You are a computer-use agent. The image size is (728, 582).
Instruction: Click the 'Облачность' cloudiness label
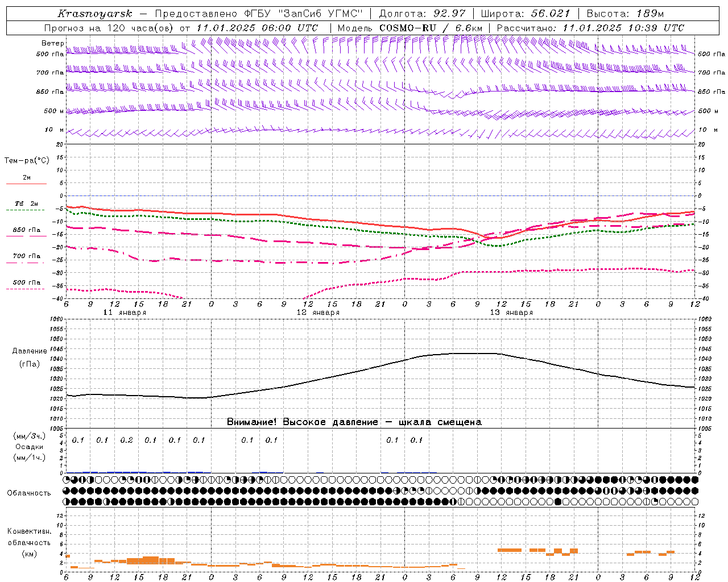(29, 493)
